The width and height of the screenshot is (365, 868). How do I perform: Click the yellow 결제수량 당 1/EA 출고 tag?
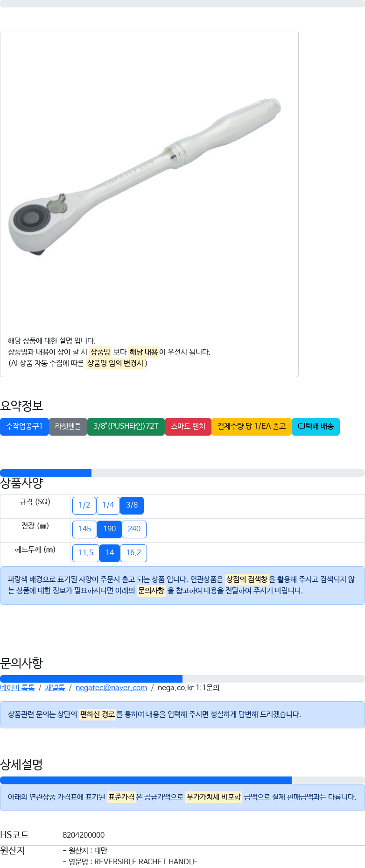tap(252, 427)
